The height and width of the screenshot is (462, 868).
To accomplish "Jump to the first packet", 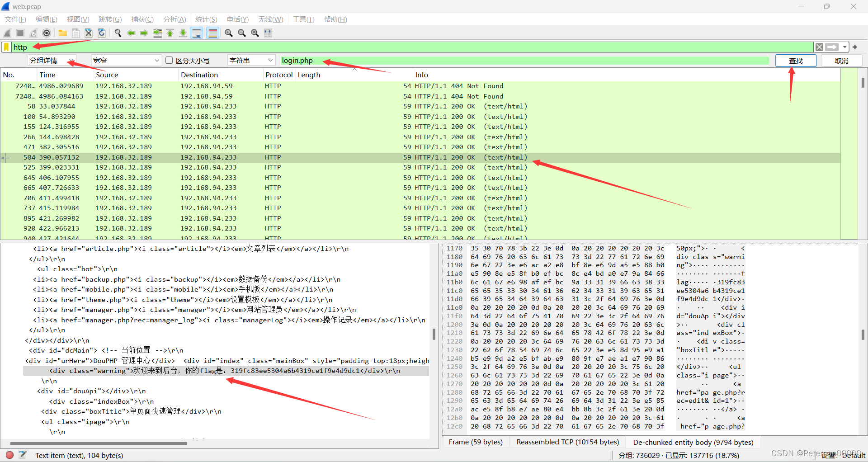I will tap(170, 33).
